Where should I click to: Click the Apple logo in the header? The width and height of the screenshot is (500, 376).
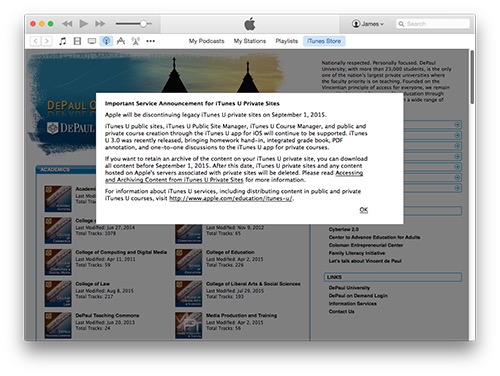(250, 24)
